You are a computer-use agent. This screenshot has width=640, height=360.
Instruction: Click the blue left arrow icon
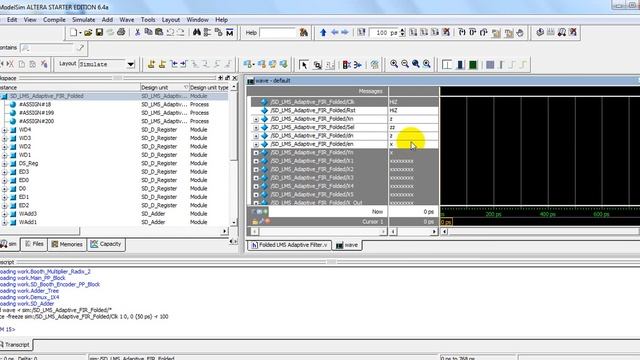click(x=334, y=32)
